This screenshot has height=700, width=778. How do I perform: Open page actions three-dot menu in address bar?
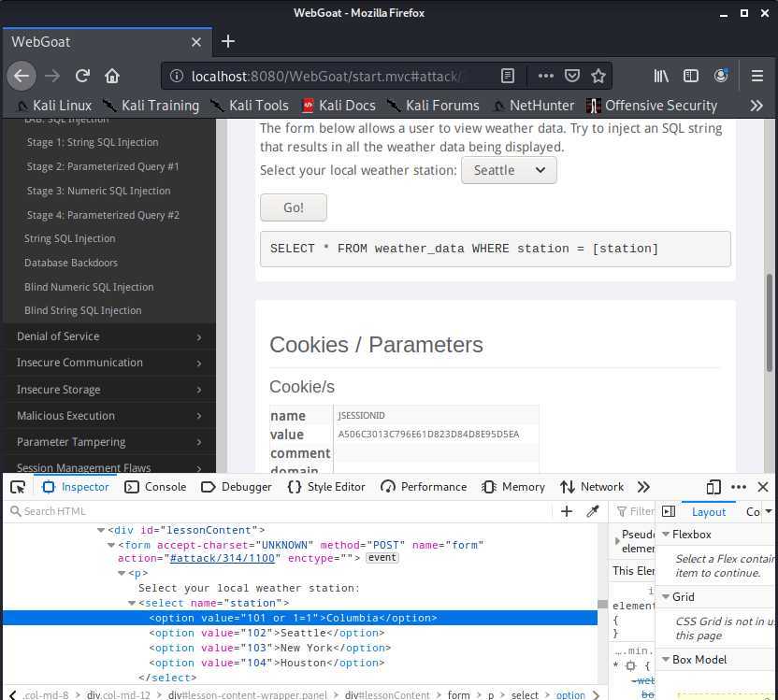pyautogui.click(x=545, y=76)
